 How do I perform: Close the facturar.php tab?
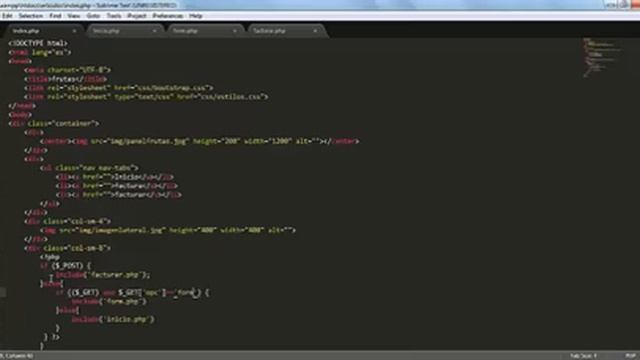(x=315, y=31)
